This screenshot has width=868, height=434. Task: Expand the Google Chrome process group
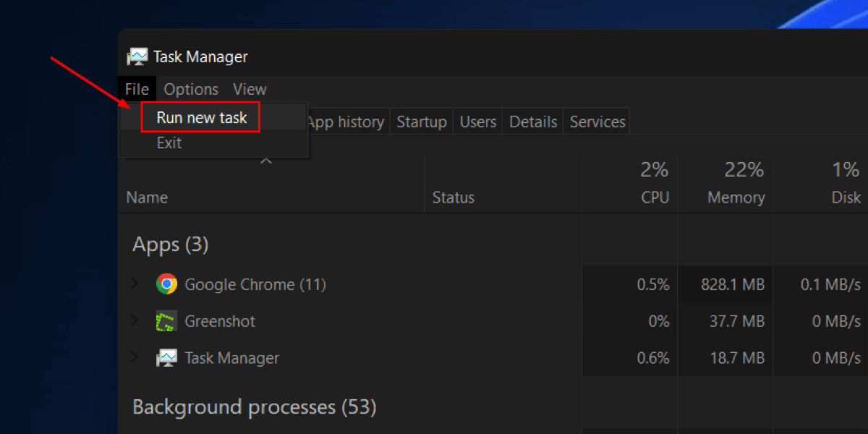(135, 284)
